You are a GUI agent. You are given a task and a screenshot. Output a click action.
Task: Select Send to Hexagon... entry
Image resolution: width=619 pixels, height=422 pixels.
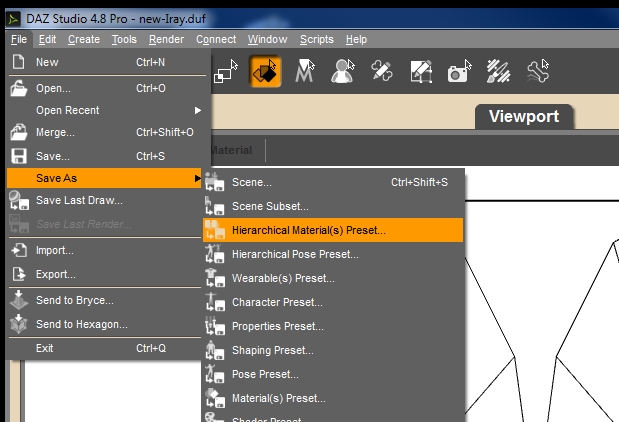(105, 324)
